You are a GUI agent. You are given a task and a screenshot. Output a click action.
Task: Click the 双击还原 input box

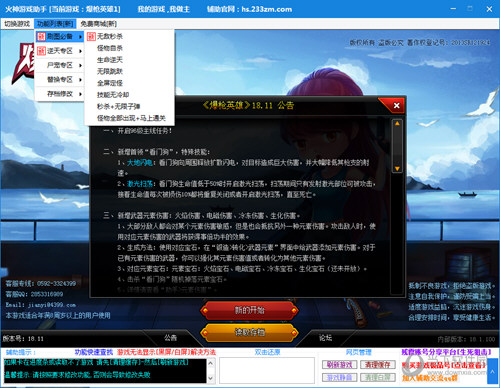tap(267, 370)
